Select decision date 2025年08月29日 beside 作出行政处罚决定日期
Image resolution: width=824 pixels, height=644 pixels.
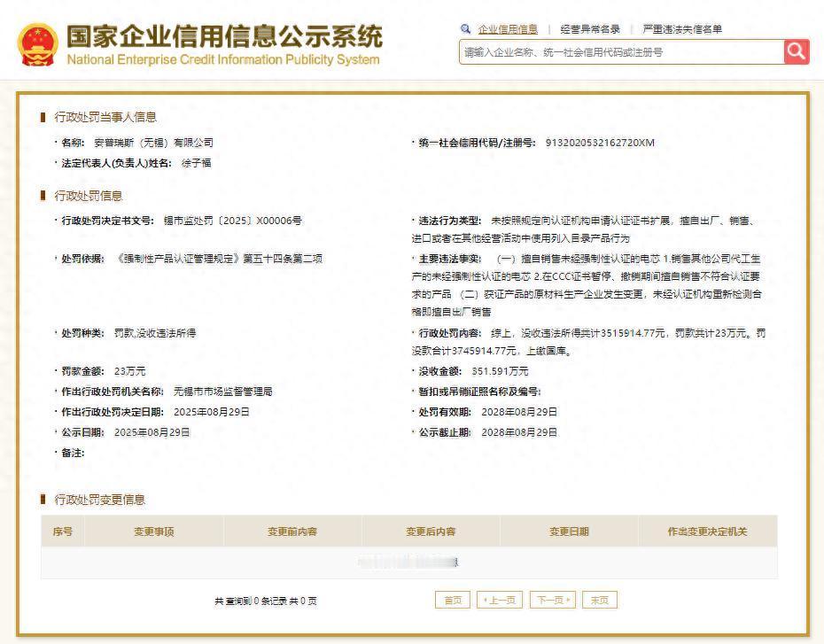click(x=212, y=412)
